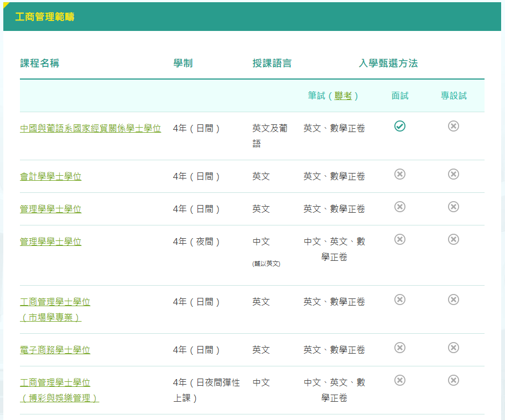Click the 面試 cross icon for 電子商務學士學位

(400, 348)
